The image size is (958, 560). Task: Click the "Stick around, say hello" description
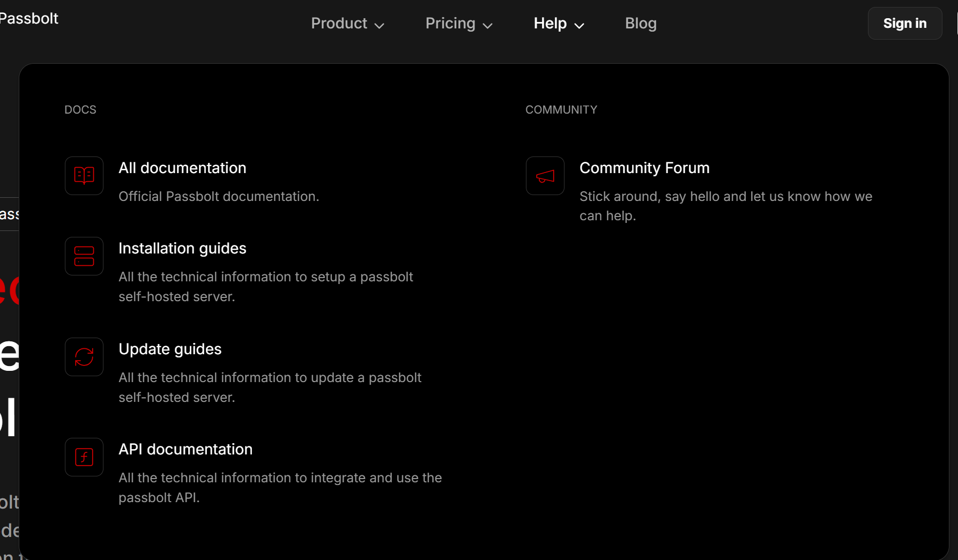coord(725,206)
